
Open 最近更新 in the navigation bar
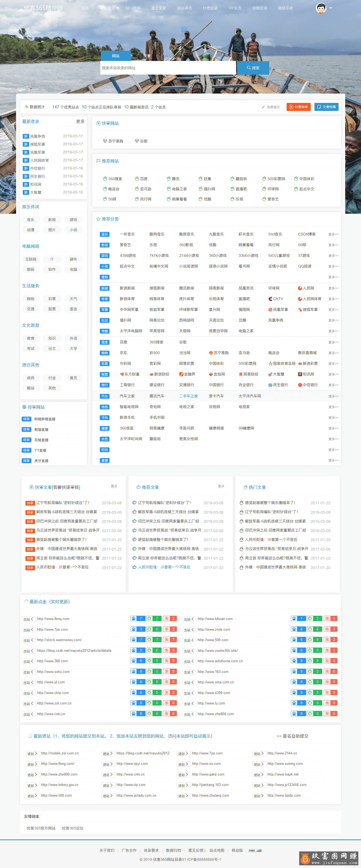pyautogui.click(x=159, y=8)
